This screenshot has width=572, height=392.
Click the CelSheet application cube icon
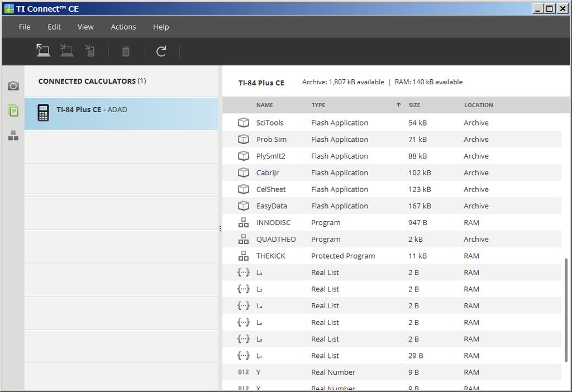coord(244,189)
